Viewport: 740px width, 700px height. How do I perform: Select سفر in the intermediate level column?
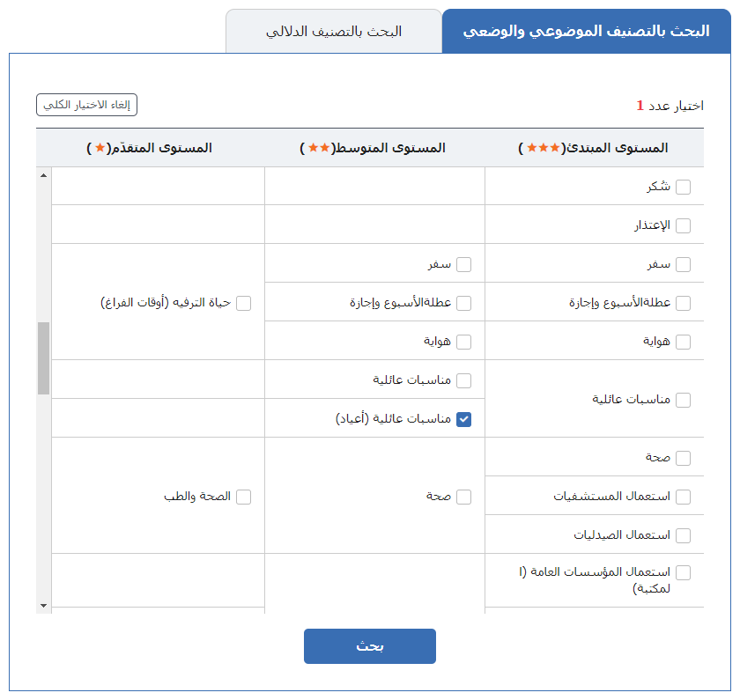[x=463, y=265]
